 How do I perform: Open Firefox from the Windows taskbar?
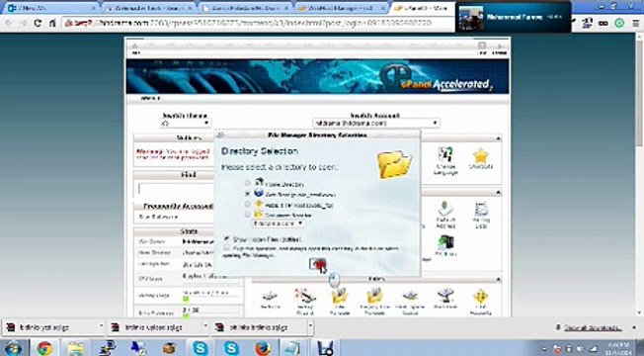(263, 349)
